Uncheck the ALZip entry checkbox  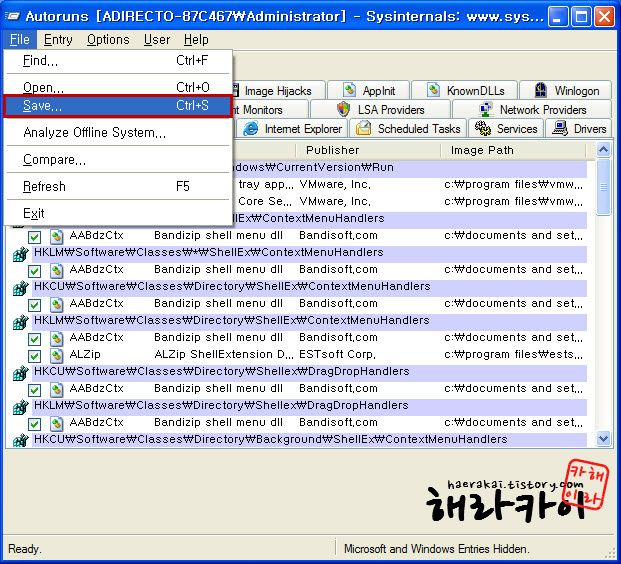[34, 356]
